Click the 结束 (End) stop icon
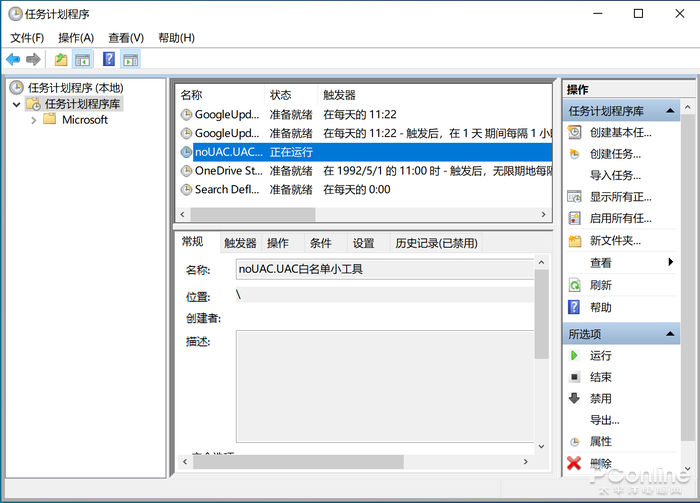Viewport: 700px width, 503px height. point(574,377)
